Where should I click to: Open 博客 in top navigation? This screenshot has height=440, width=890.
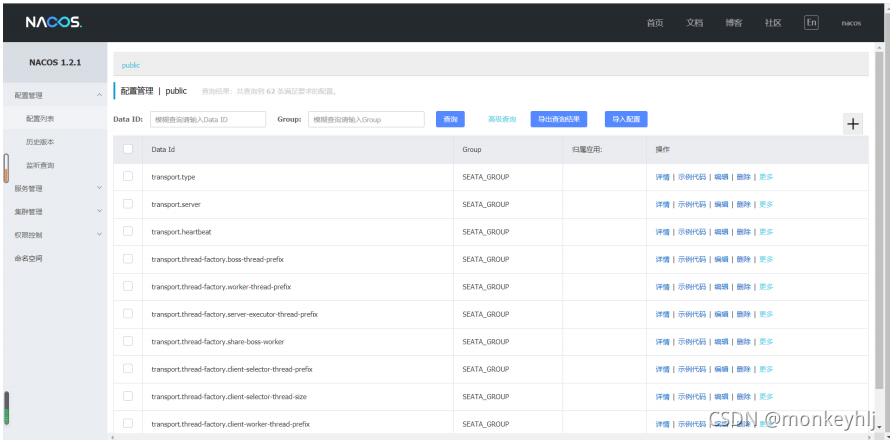click(x=733, y=23)
